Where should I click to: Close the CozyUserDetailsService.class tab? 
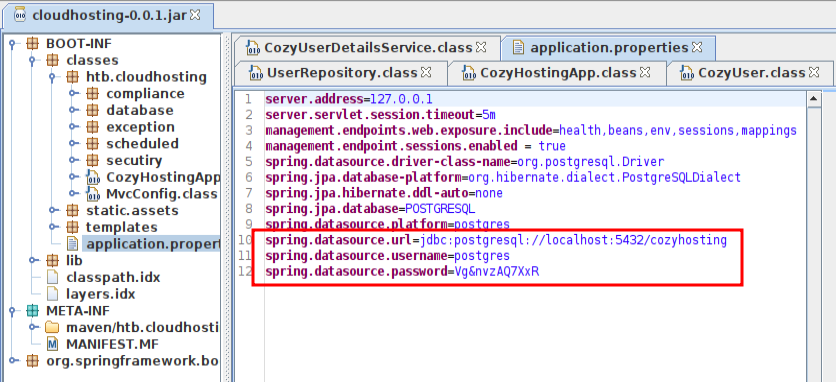pos(481,47)
